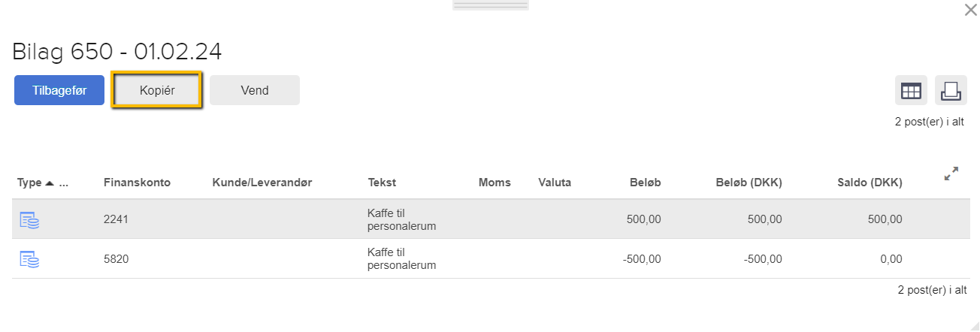
Task: Click the Vend button
Action: coord(255,90)
